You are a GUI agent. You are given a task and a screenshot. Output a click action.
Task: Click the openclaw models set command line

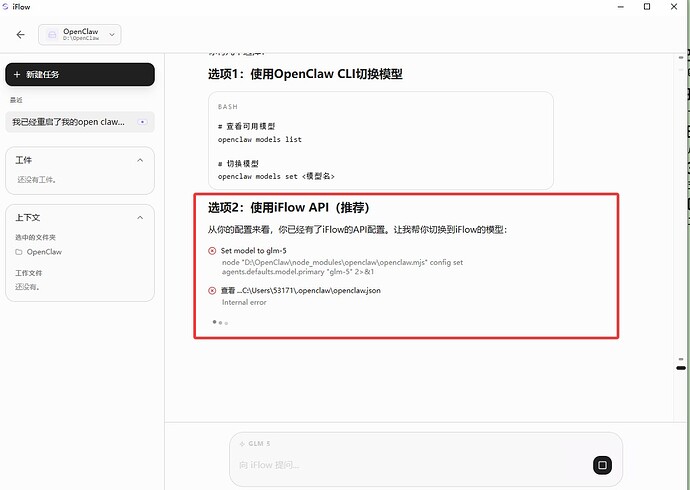(x=276, y=176)
